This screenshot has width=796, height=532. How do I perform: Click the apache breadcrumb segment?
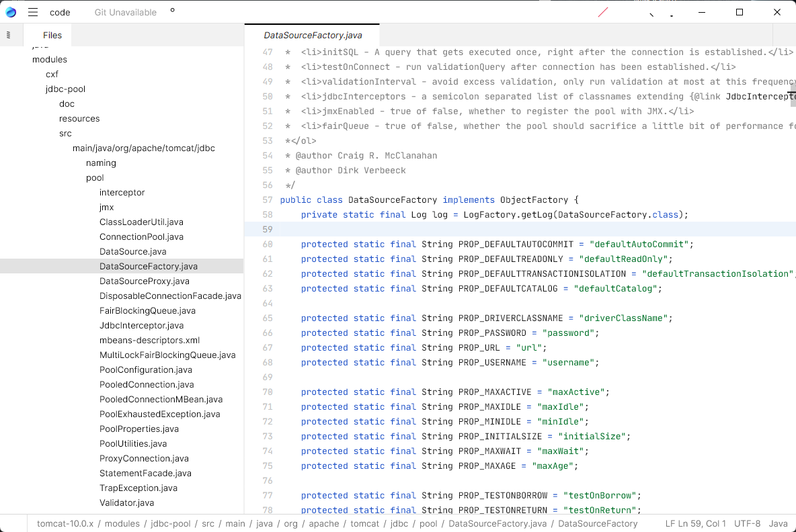[324, 523]
